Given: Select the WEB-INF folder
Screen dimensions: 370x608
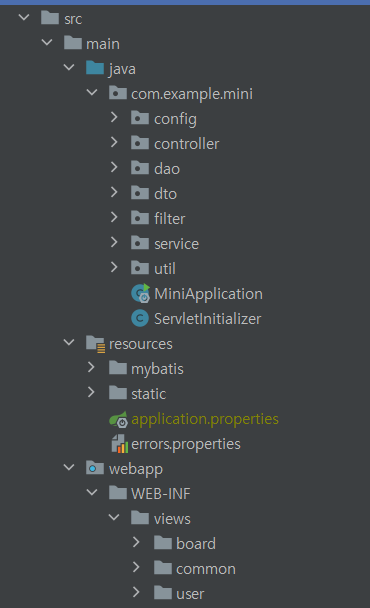Looking at the screenshot, I should point(161,494).
